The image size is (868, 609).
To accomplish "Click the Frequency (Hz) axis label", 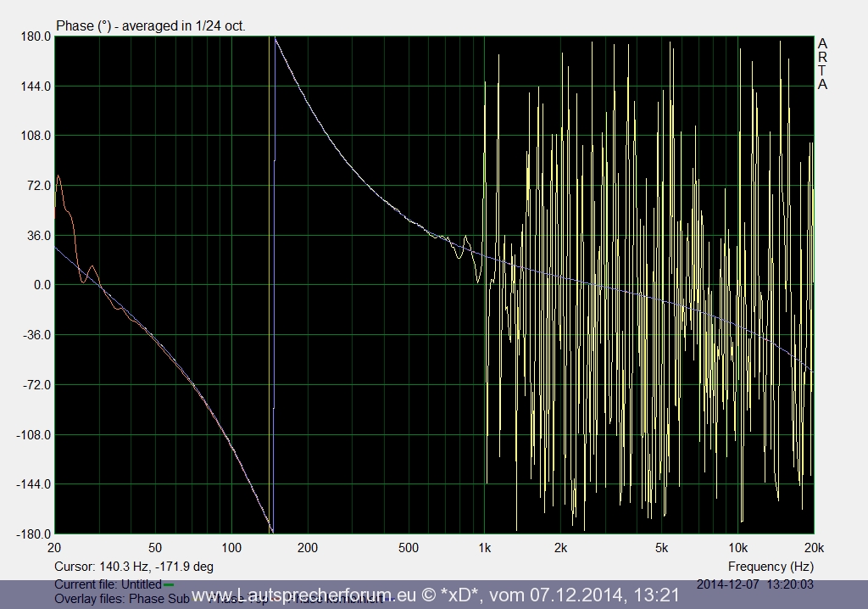I will click(x=771, y=566).
